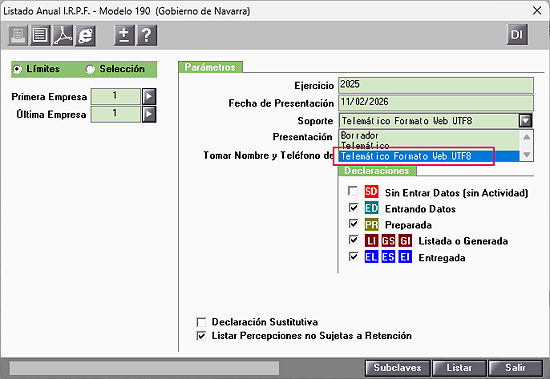Click the Primera Empresa number field
Screen dimensions: 550x379
(115, 96)
